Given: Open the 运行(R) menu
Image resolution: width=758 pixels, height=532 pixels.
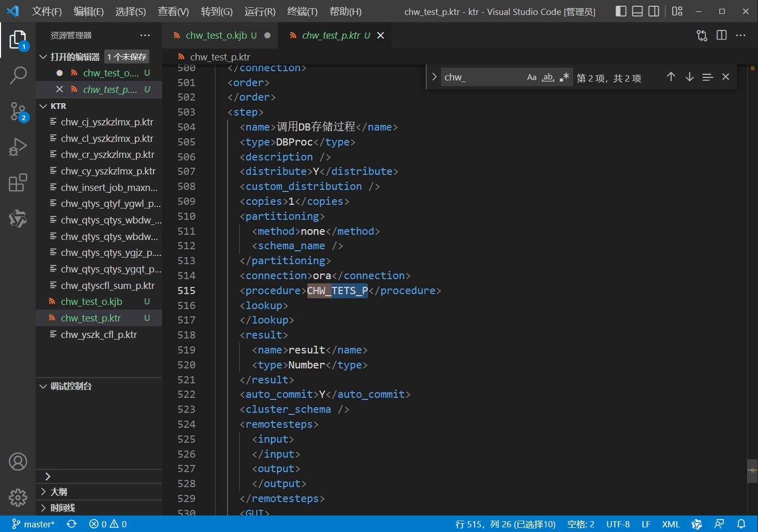Looking at the screenshot, I should 260,11.
